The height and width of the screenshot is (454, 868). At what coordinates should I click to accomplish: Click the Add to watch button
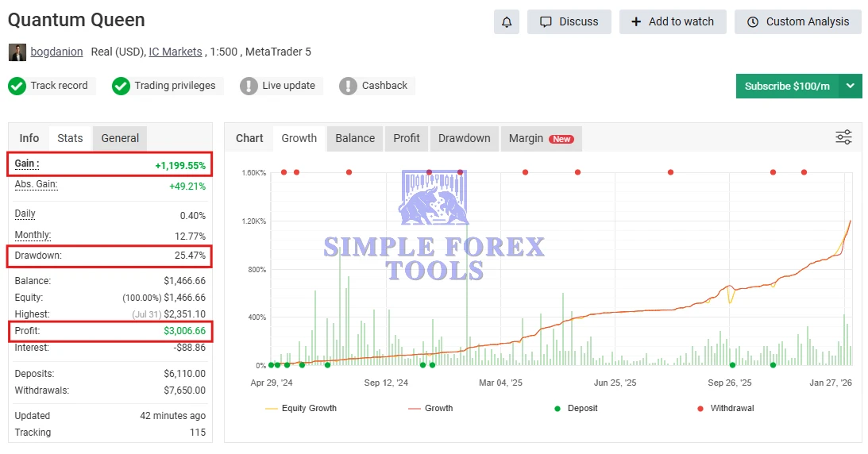click(673, 21)
